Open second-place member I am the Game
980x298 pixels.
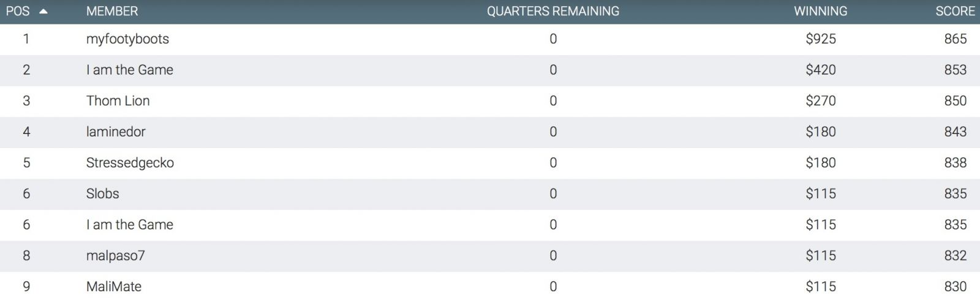pos(130,70)
